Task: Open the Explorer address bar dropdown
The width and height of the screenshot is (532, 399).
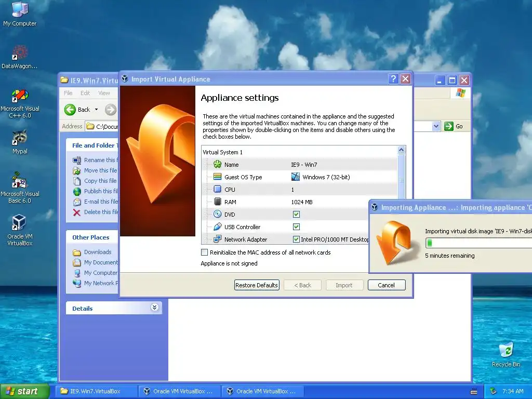Action: click(x=436, y=126)
